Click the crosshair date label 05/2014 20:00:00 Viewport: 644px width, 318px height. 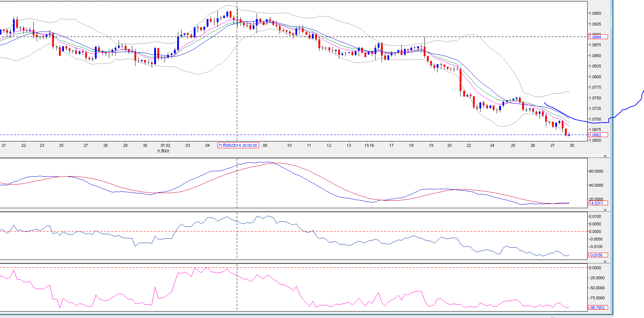pyautogui.click(x=238, y=145)
